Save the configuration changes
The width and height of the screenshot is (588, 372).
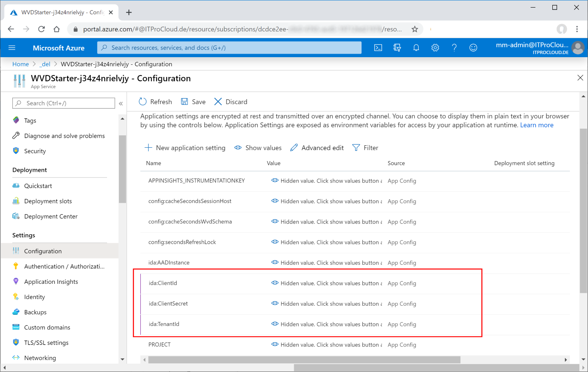click(x=193, y=102)
